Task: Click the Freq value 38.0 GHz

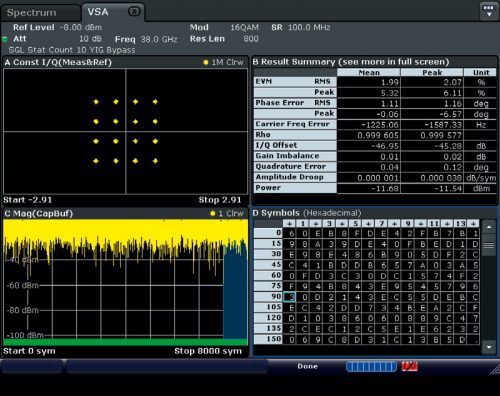Action: point(159,39)
